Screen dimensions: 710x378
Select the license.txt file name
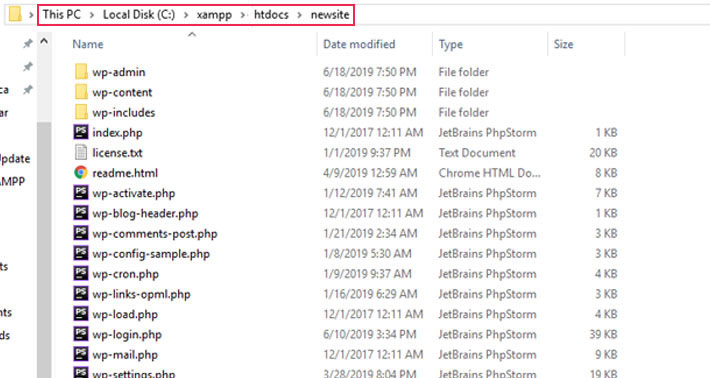(117, 153)
